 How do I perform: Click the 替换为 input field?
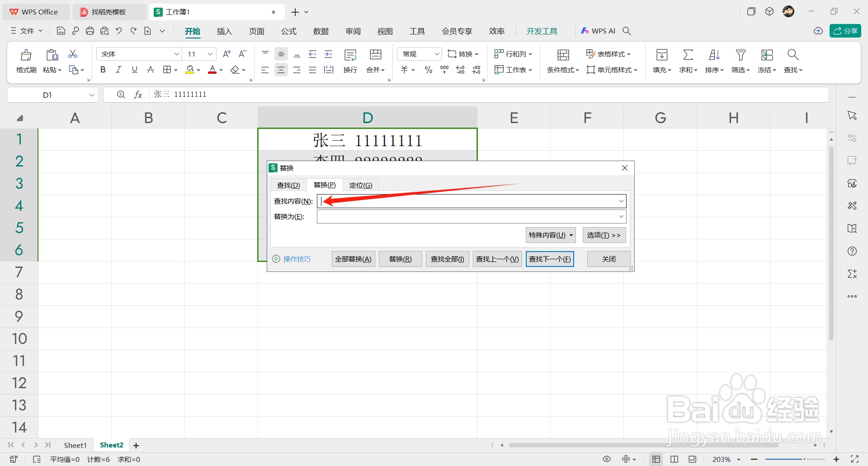pos(472,217)
